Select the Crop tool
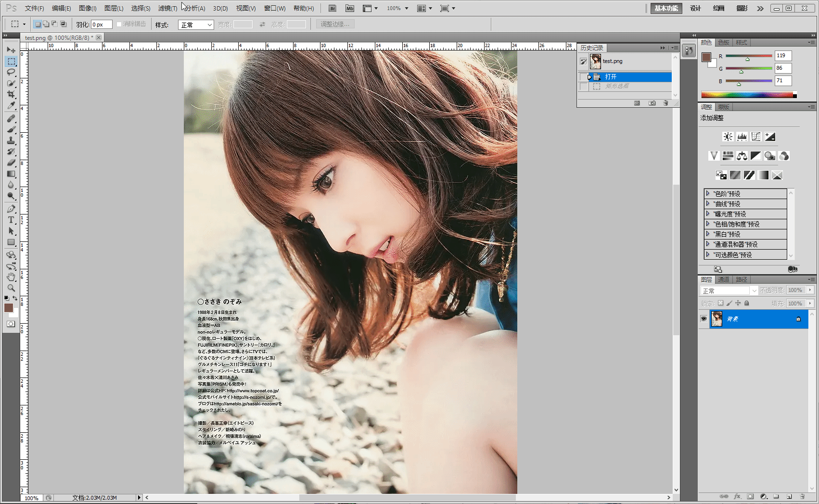819x504 pixels. click(x=11, y=95)
